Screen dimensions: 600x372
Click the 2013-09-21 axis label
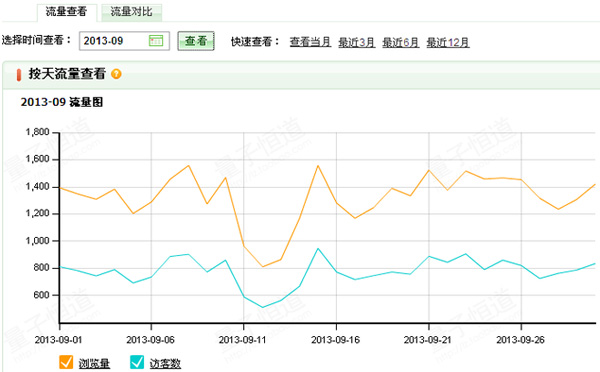point(428,340)
